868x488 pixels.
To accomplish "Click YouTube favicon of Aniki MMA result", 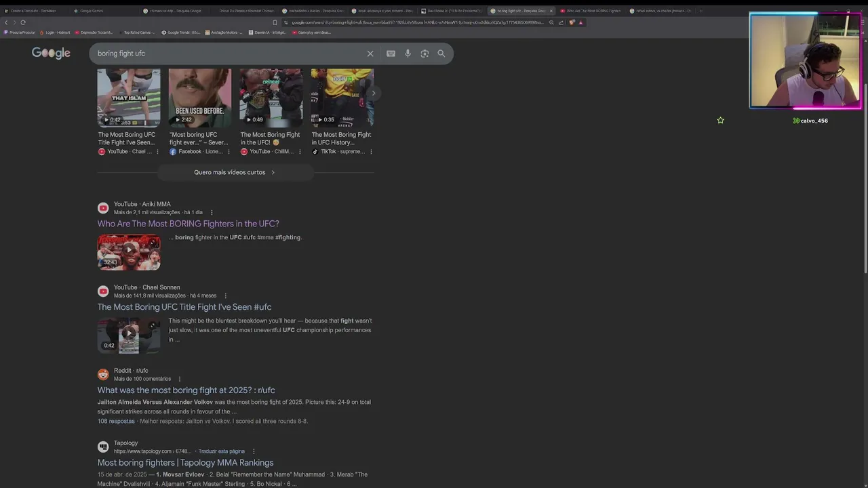I will click(103, 208).
